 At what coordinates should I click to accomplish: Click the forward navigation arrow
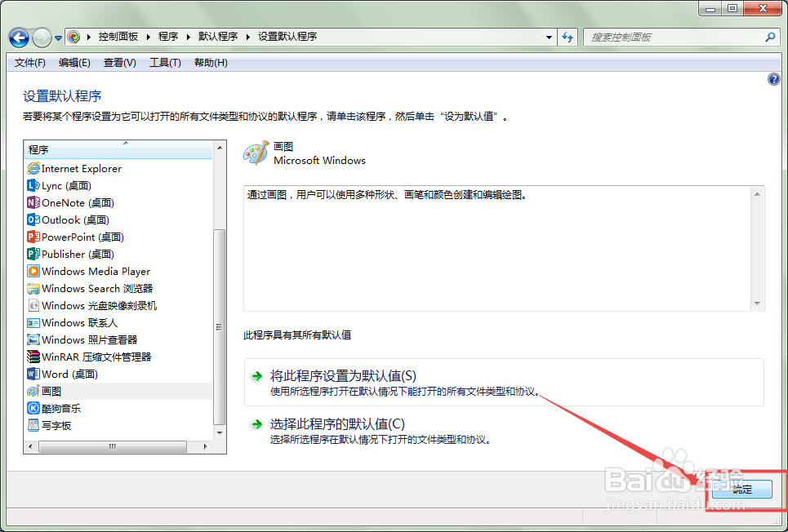point(42,38)
